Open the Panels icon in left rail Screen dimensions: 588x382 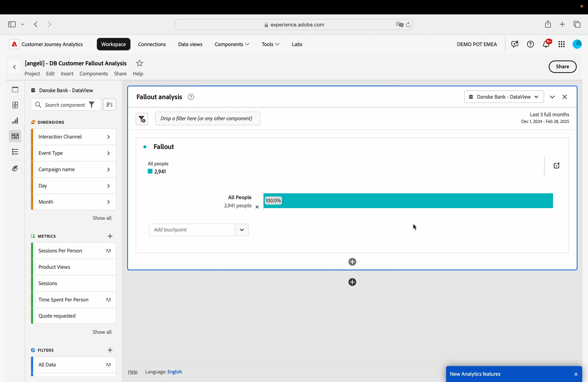tap(15, 89)
